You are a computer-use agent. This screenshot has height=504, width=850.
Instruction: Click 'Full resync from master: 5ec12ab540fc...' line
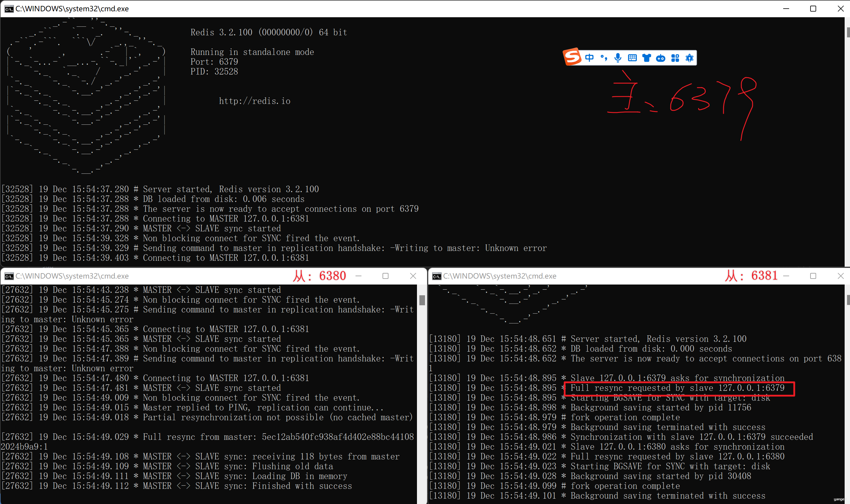pyautogui.click(x=208, y=442)
